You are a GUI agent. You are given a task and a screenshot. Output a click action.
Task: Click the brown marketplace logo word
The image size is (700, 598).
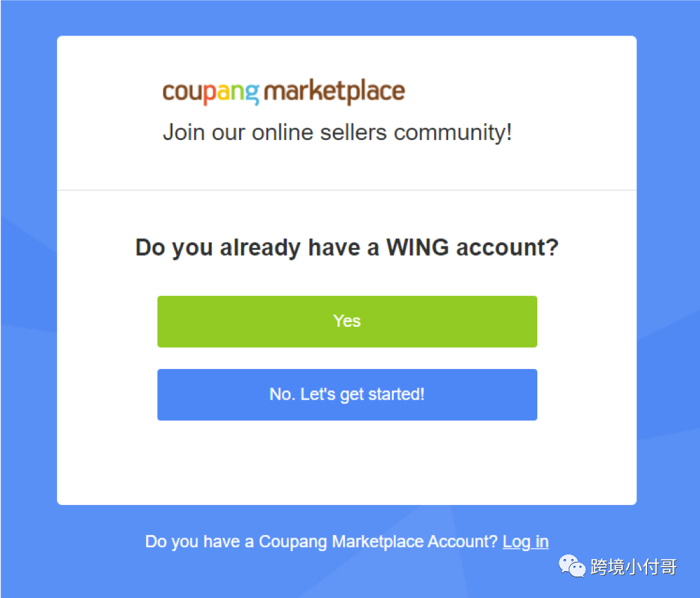click(x=334, y=92)
